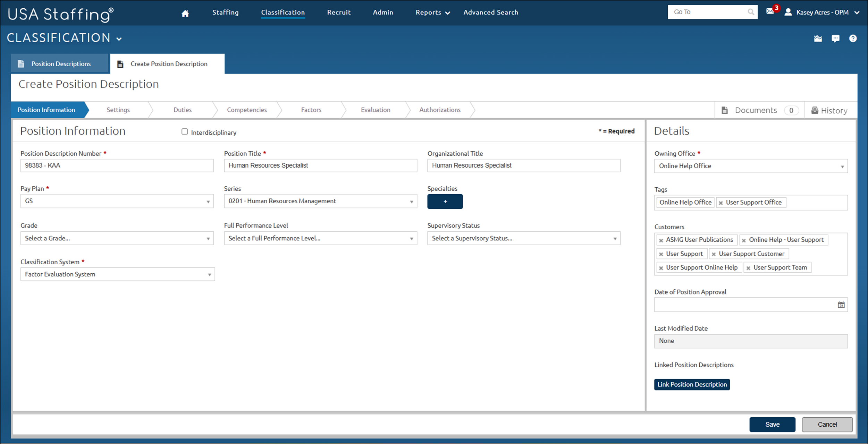The width and height of the screenshot is (868, 444).
Task: Open the help question mark icon
Action: (x=853, y=39)
